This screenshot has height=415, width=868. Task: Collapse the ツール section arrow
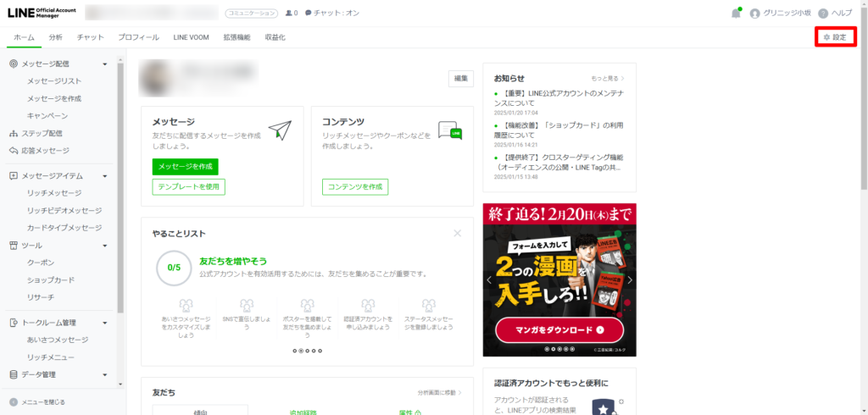click(x=104, y=246)
